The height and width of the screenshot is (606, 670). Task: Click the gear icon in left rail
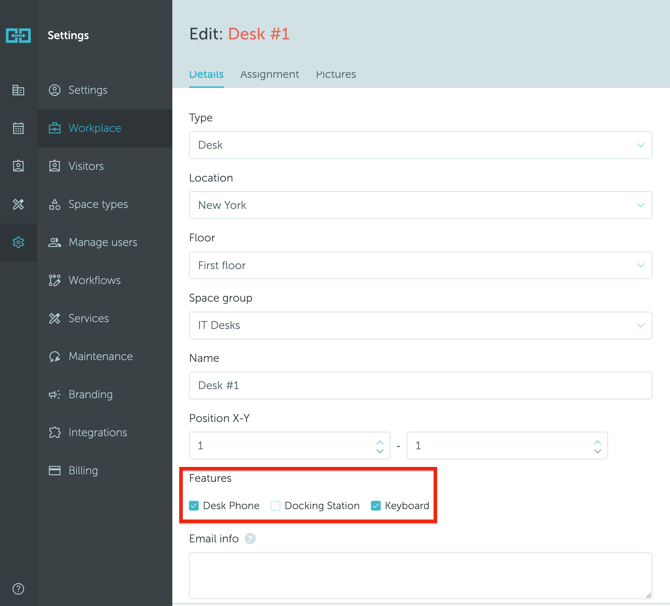tap(18, 242)
